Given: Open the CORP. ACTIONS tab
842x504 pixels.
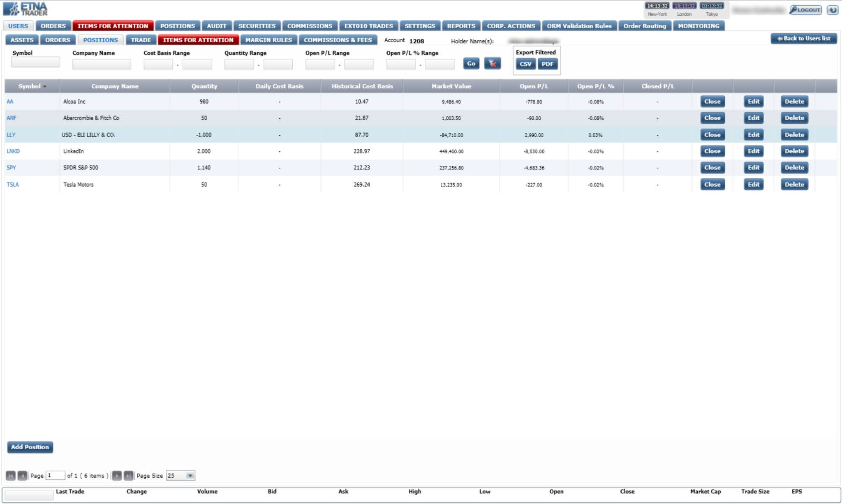Looking at the screenshot, I should [511, 26].
